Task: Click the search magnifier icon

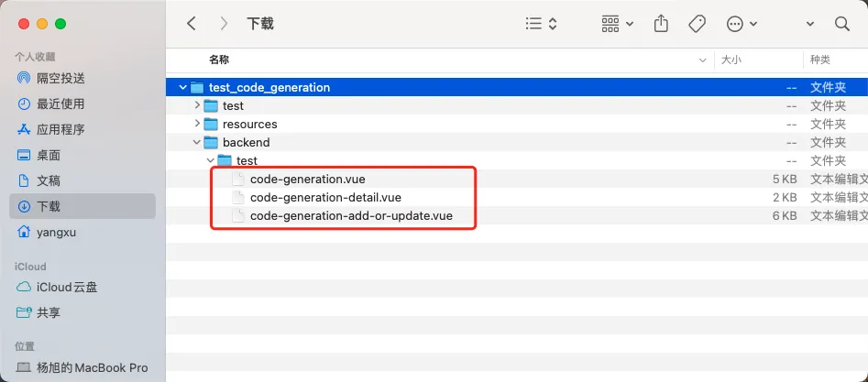Action: click(x=842, y=24)
